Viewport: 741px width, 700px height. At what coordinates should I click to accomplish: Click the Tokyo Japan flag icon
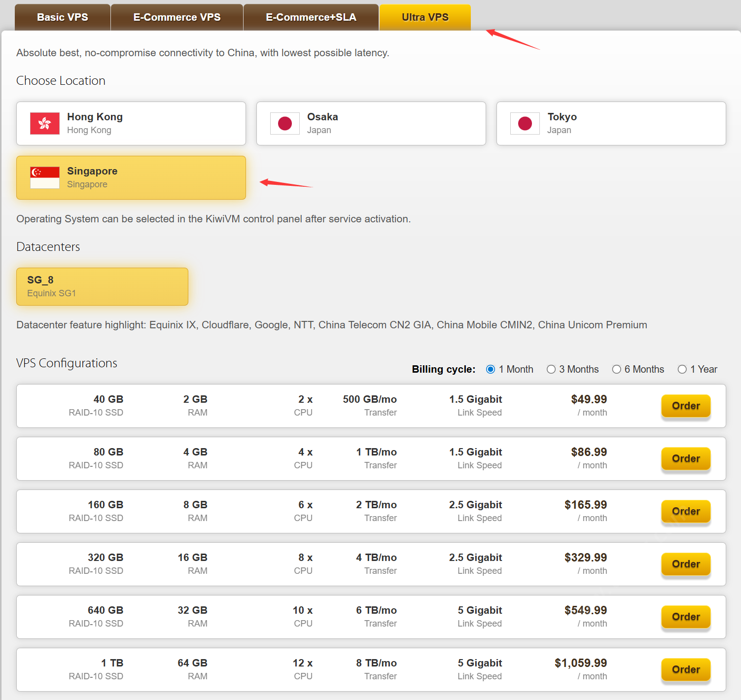(525, 123)
